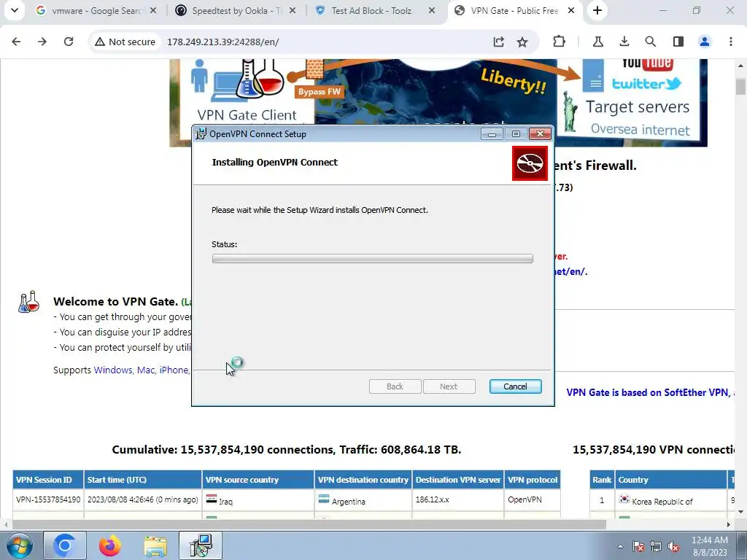Click the 186.12.x.x server cell

tap(458, 500)
